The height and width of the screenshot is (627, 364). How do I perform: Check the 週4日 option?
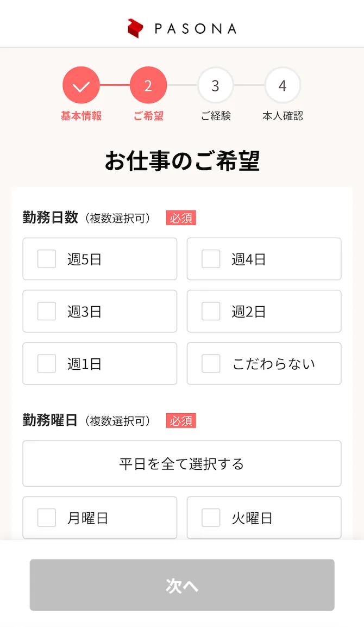pos(210,259)
